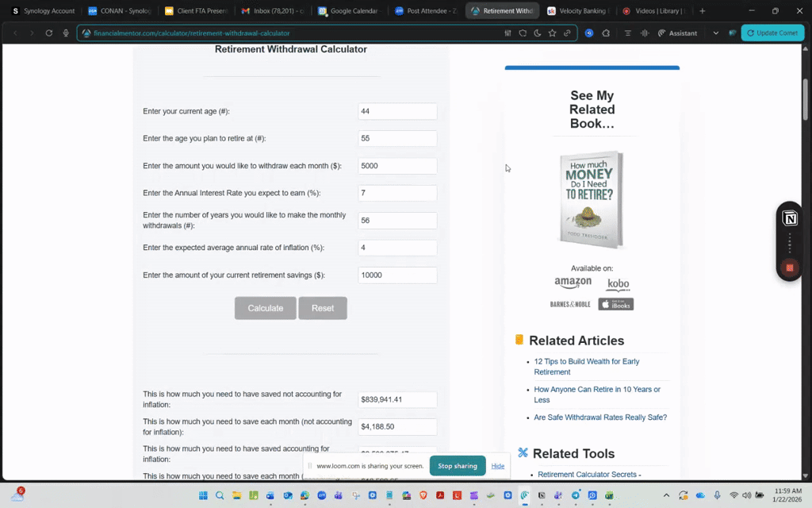Open the Comet Assistant panel
This screenshot has height=508, width=812.
tap(677, 33)
